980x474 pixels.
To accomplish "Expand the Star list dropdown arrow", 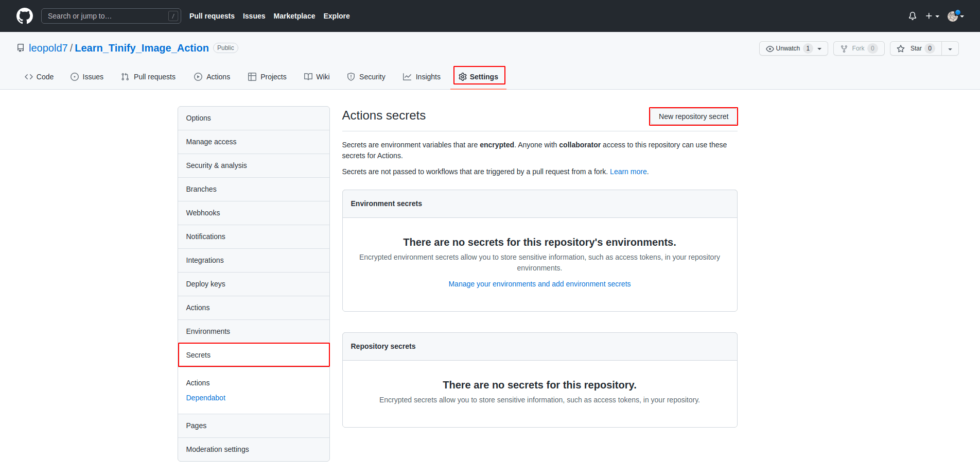I will (x=950, y=48).
